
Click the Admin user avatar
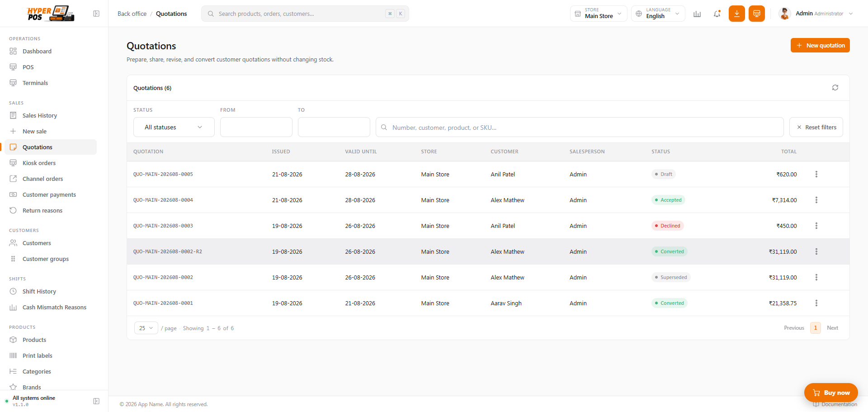(x=785, y=14)
